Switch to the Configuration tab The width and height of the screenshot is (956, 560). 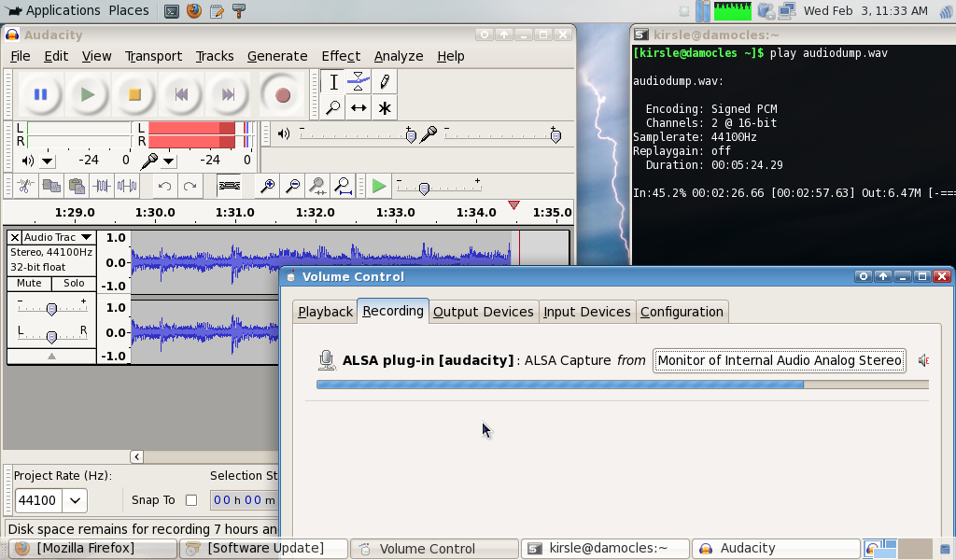[682, 312]
